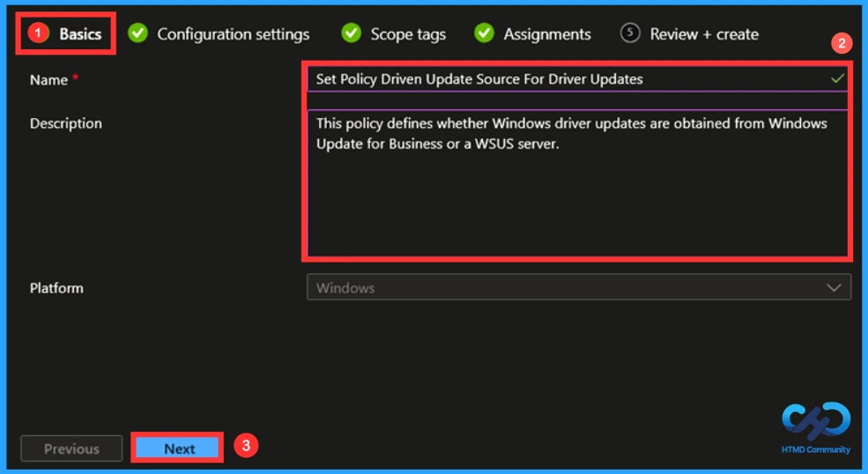Switch to the Scope tags step
This screenshot has width=868, height=474.
pos(408,34)
